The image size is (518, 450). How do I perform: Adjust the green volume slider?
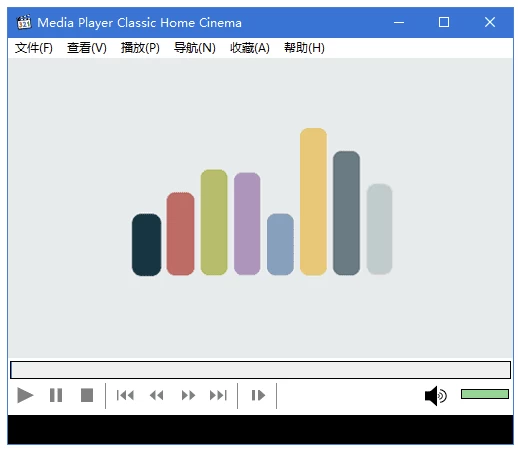click(x=485, y=394)
